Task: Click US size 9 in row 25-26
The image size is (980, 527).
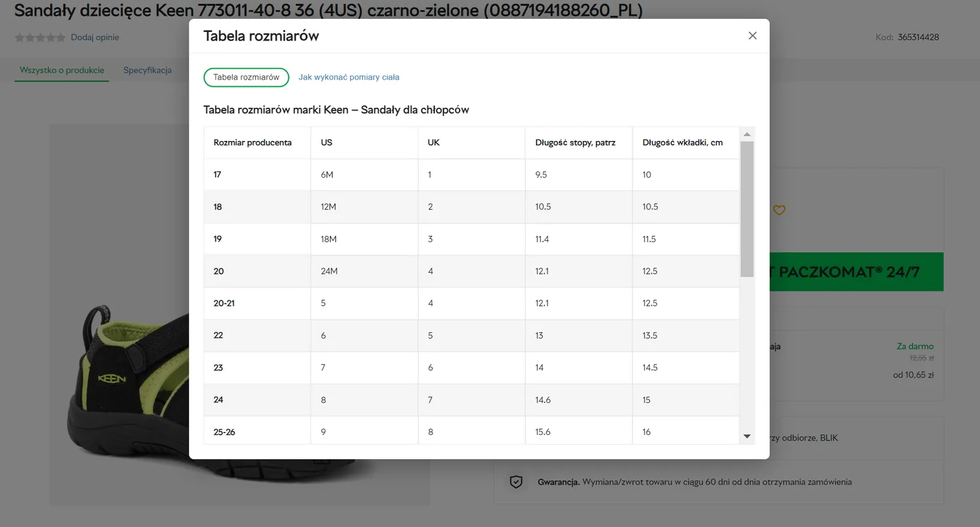Action: [x=323, y=432]
